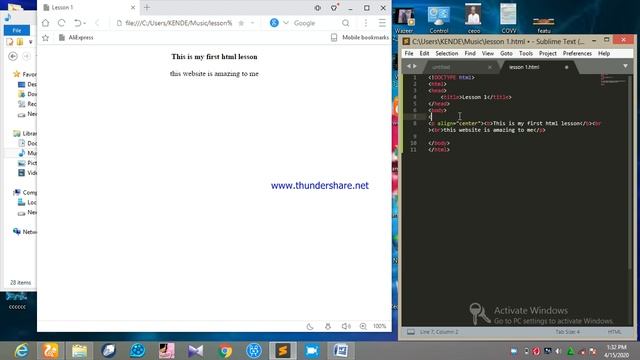Click the browser undo/restore arrow icon
Viewport: 640px width, 360px height.
tap(78, 23)
